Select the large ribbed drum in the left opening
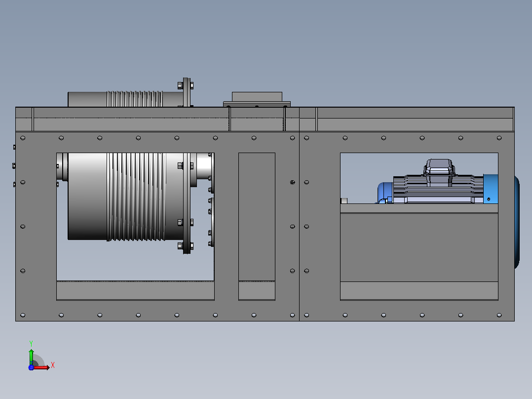This screenshot has height=399, width=532. tap(125, 196)
